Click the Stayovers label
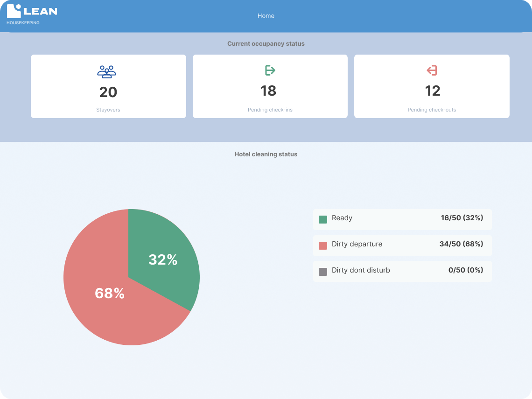Image resolution: width=532 pixels, height=399 pixels. click(108, 110)
